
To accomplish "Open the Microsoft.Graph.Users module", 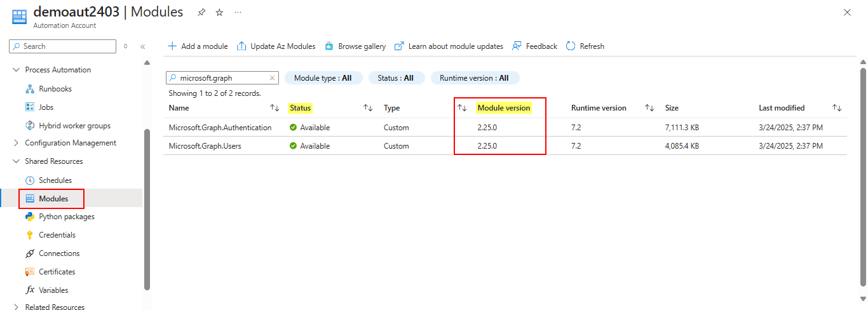I will 205,146.
